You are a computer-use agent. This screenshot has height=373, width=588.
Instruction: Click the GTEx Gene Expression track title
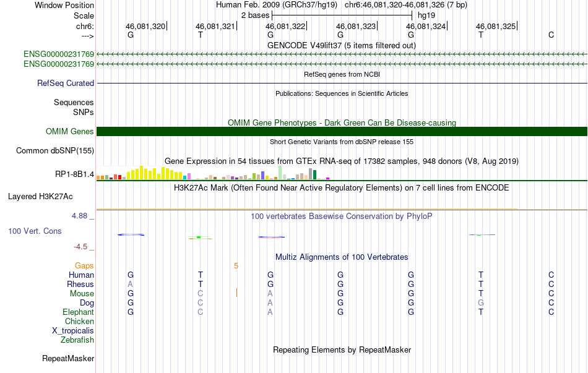coord(342,161)
